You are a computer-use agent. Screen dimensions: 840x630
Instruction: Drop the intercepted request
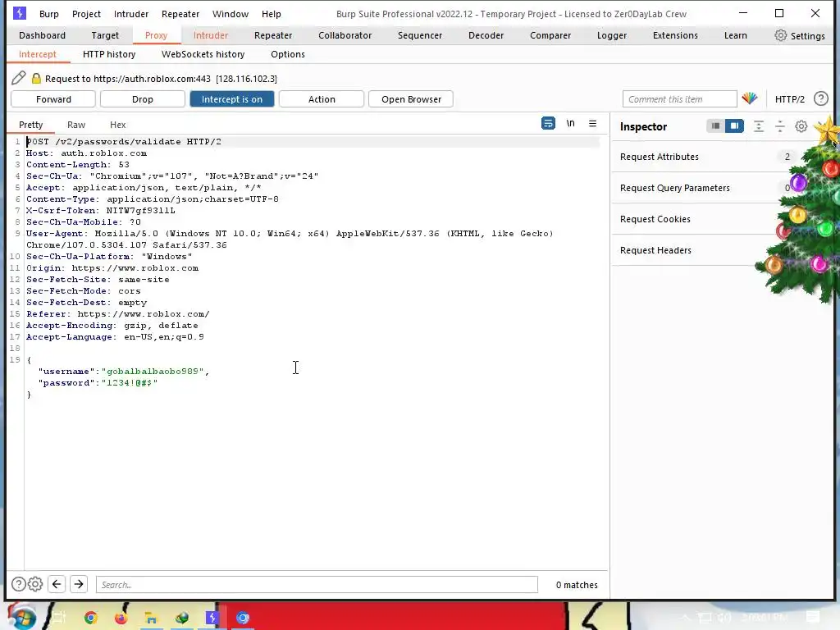point(143,99)
